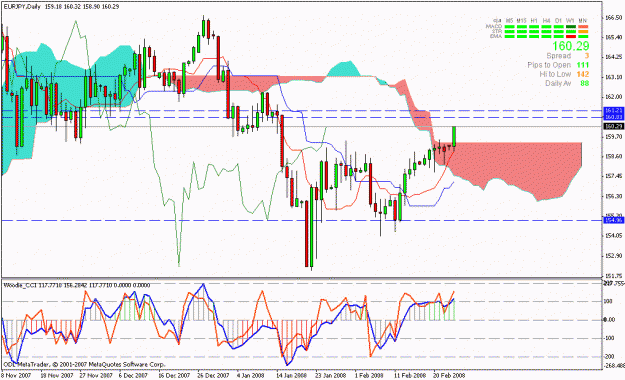Image resolution: width=625 pixels, height=380 pixels.
Task: Click the 151.75 price axis label
Action: point(614,276)
